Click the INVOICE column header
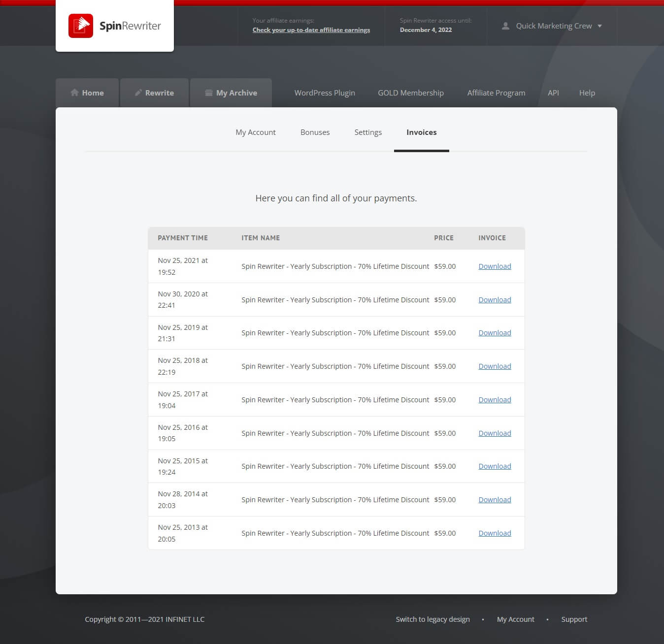The height and width of the screenshot is (644, 664). (x=492, y=238)
